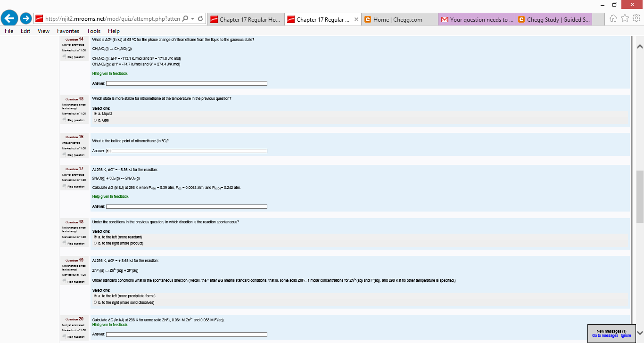Select 'b. to the right (more product)' option

[x=94, y=243]
